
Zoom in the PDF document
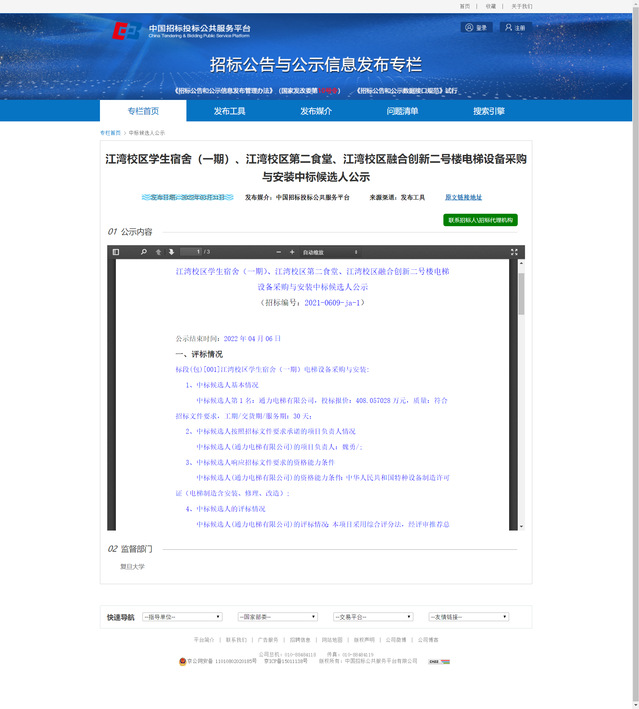pyautogui.click(x=292, y=252)
